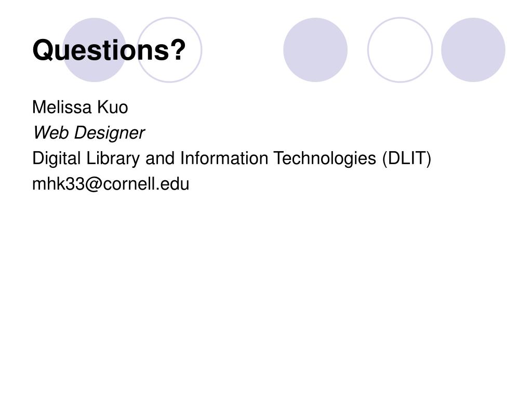Click the word 'Designer' in the job title
Image resolution: width=532 pixels, height=399 pixels.
110,132
